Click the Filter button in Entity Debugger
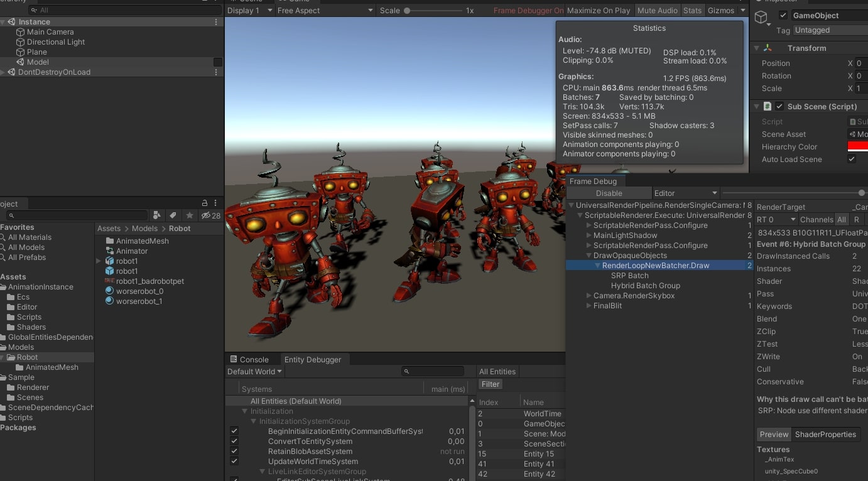 491,384
